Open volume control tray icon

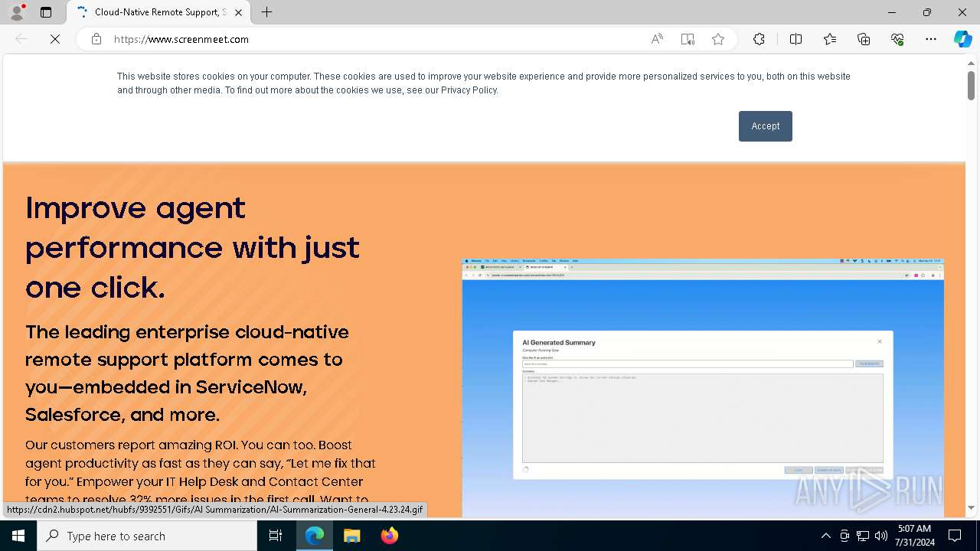point(881,536)
